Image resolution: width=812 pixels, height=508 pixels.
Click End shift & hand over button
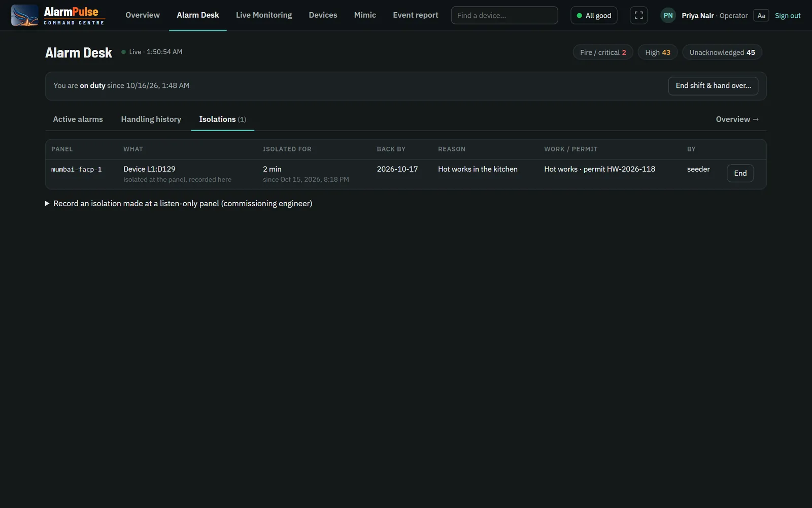pyautogui.click(x=713, y=86)
